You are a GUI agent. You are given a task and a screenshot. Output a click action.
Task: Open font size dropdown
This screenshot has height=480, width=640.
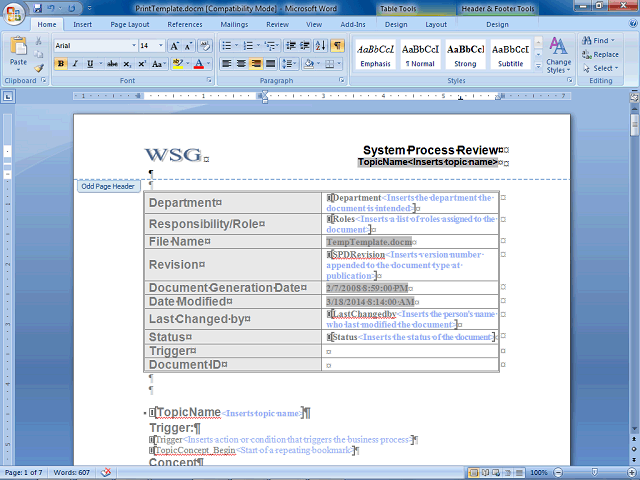[x=161, y=46]
